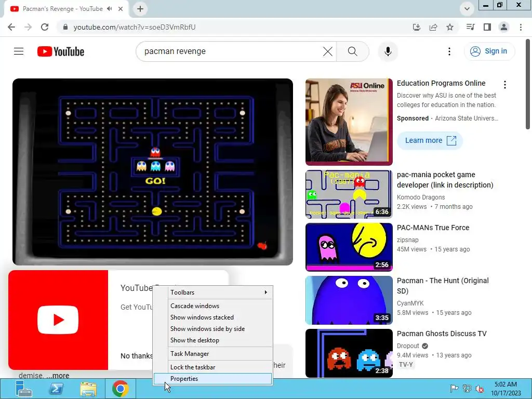Go to YouTube home via logo

coord(61,51)
